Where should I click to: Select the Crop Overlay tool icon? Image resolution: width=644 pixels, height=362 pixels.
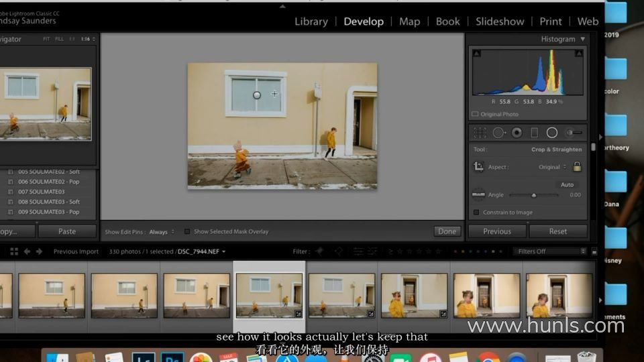[480, 133]
